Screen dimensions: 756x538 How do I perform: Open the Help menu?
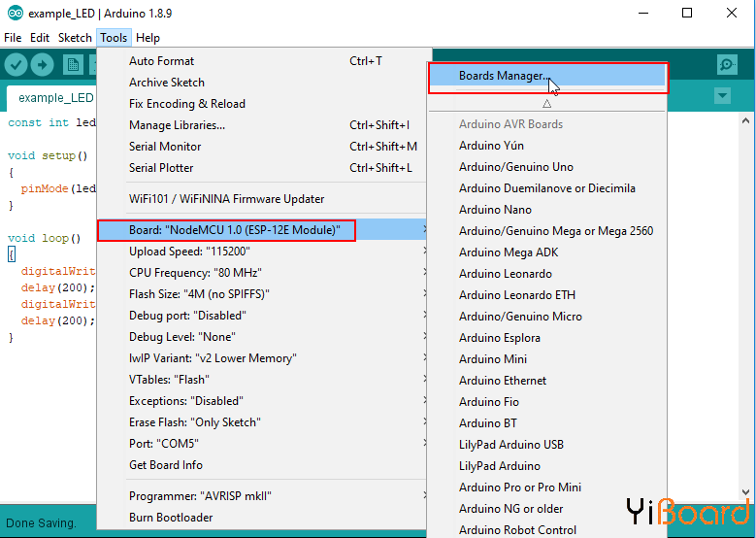pyautogui.click(x=148, y=38)
